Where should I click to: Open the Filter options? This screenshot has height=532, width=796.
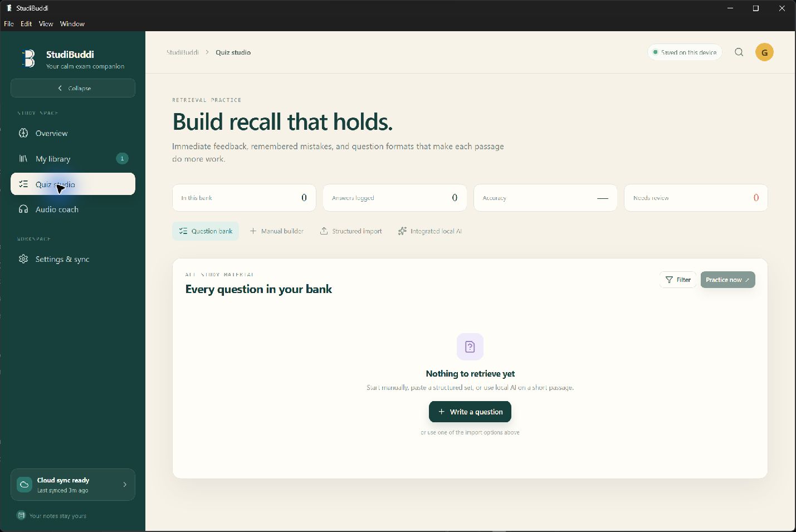pos(678,280)
